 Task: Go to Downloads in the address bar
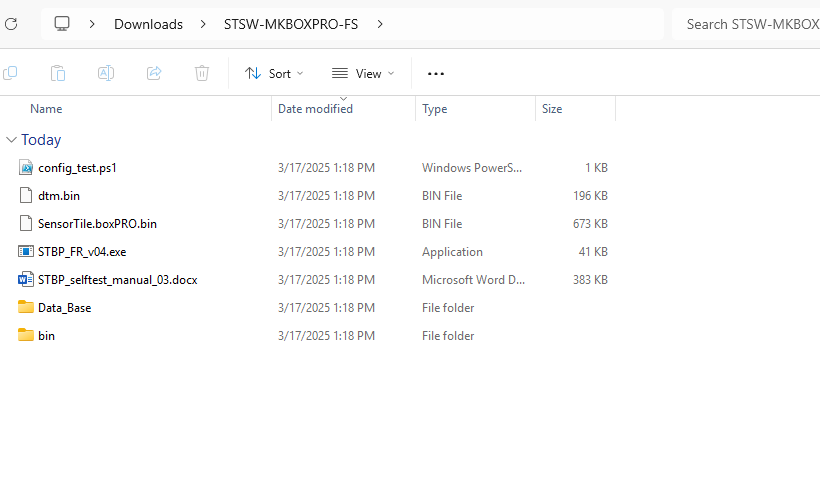click(148, 24)
